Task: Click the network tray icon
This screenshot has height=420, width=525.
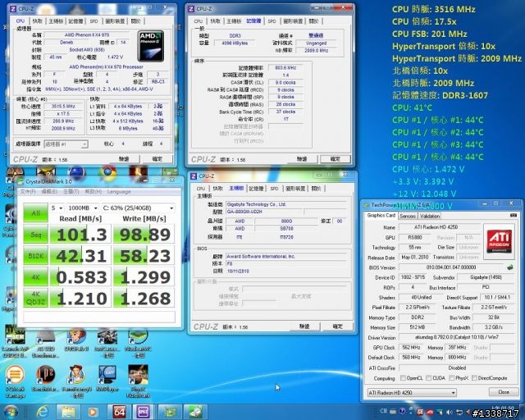Action: pyautogui.click(x=459, y=413)
